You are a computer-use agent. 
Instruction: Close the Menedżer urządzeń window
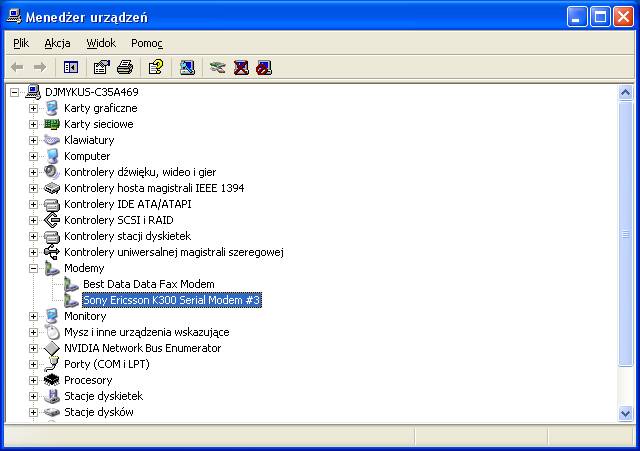624,17
